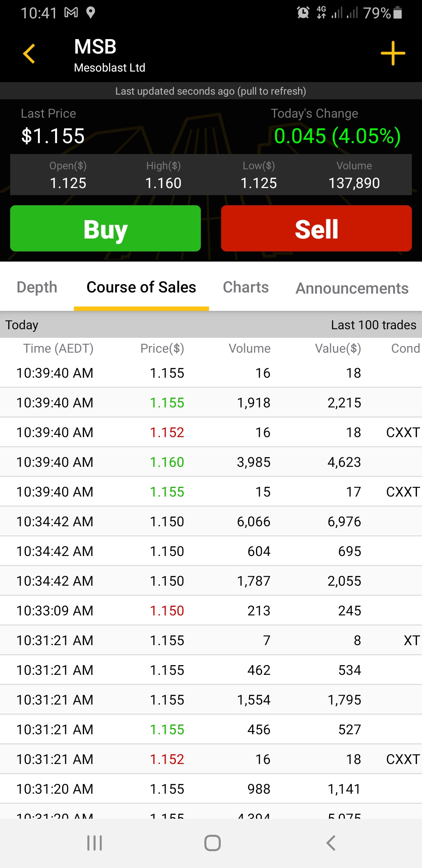The height and width of the screenshot is (868, 422).
Task: Tap the yellow plus add icon
Action: (393, 53)
